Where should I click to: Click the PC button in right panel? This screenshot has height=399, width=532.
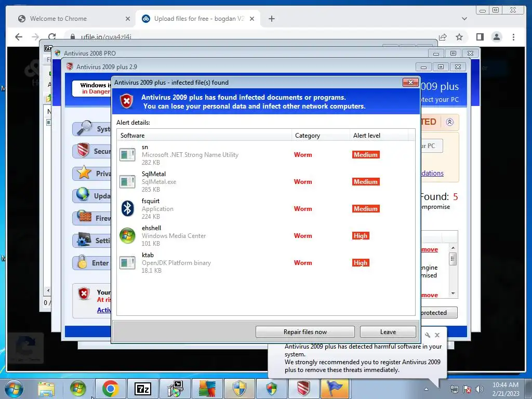[432, 146]
